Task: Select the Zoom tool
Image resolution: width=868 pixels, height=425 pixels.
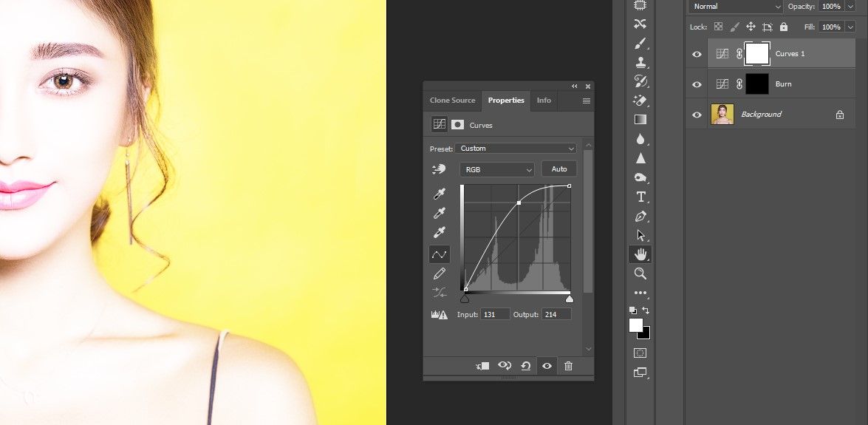Action: click(640, 273)
